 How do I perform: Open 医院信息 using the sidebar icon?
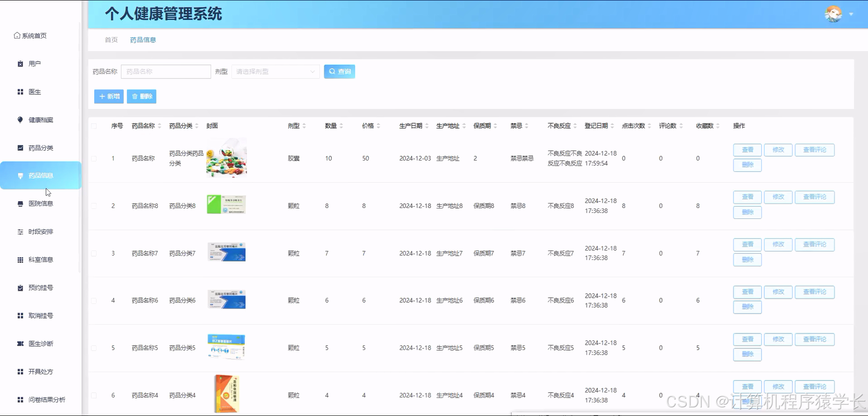[20, 203]
